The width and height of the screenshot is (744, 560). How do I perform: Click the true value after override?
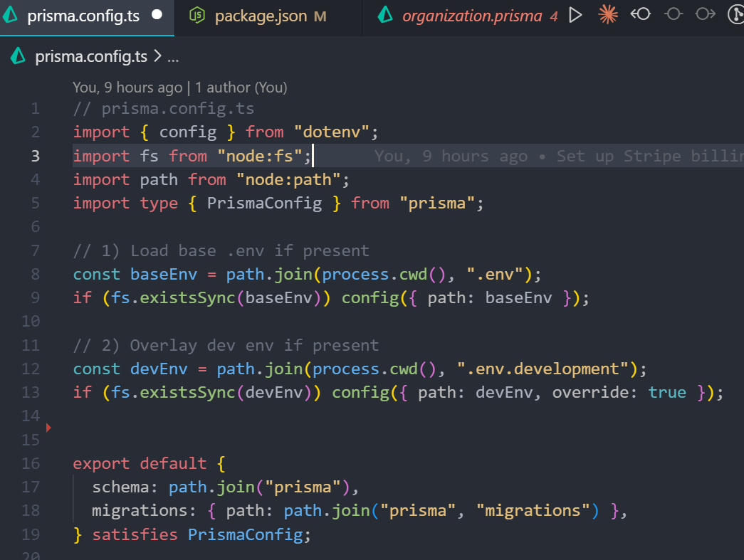(x=667, y=393)
